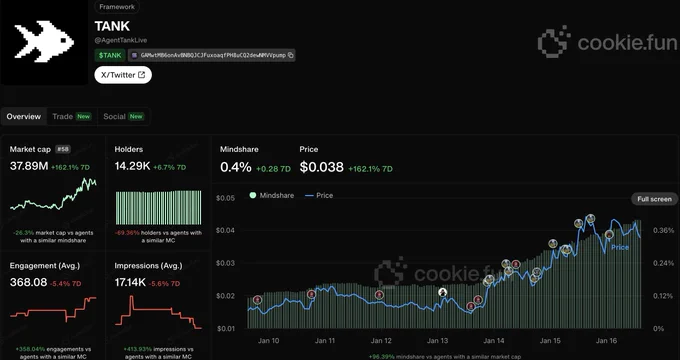680x360 pixels.
Task: Click the $0.04 price axis label
Action: 226,230
